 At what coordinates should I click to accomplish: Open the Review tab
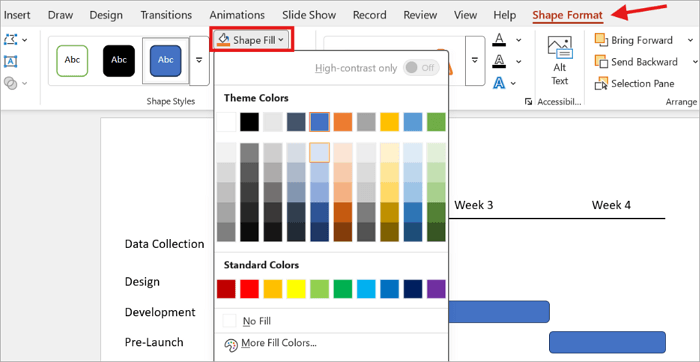tap(420, 15)
